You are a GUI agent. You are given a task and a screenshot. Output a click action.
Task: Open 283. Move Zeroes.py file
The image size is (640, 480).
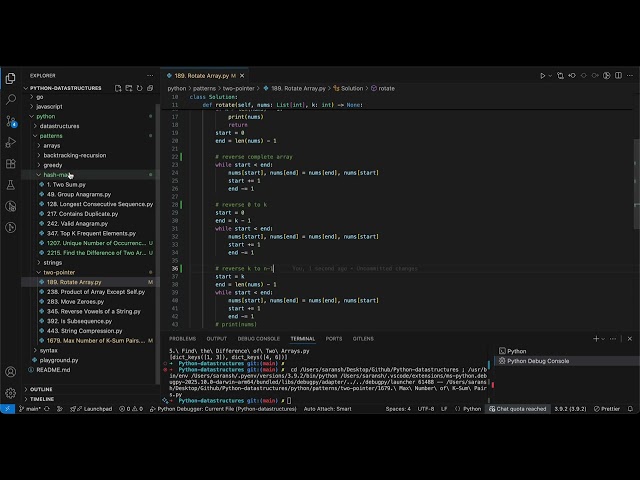pos(92,302)
